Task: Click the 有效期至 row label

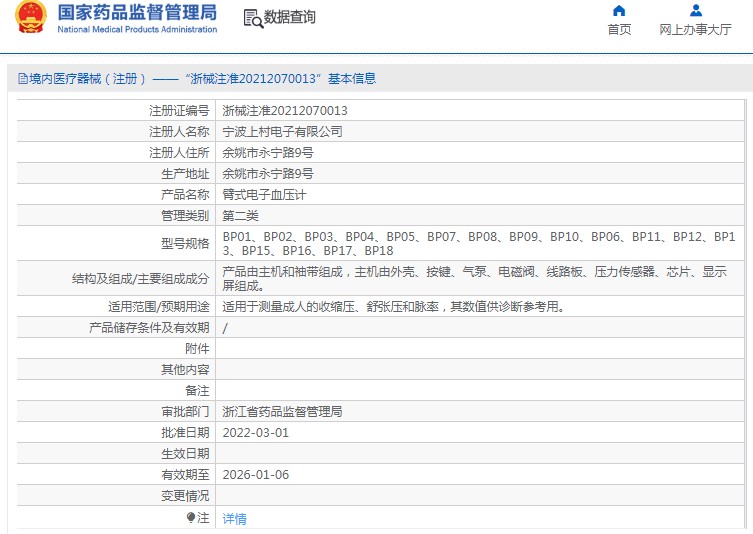Action: pyautogui.click(x=185, y=475)
